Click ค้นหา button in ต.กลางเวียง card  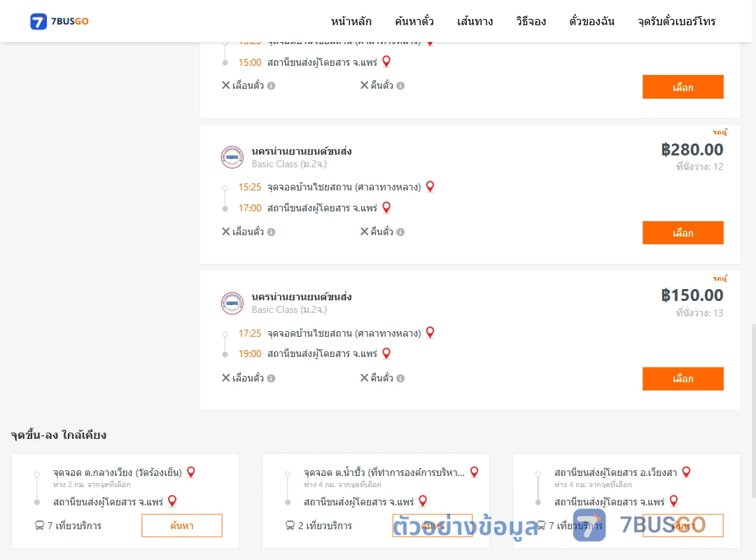pyautogui.click(x=182, y=525)
